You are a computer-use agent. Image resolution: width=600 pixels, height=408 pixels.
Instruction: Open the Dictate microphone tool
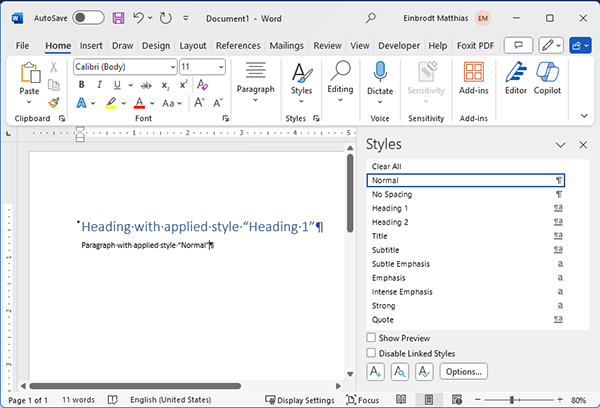[380, 83]
